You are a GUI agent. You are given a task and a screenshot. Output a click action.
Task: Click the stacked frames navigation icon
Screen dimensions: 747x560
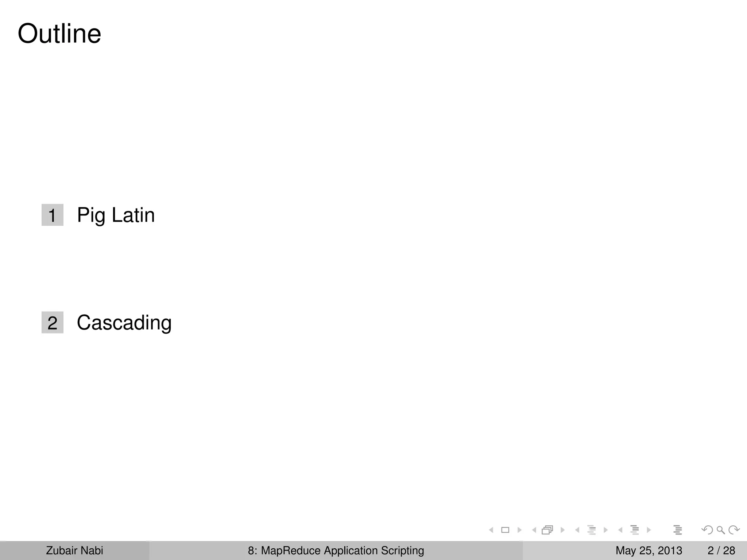pyautogui.click(x=547, y=530)
